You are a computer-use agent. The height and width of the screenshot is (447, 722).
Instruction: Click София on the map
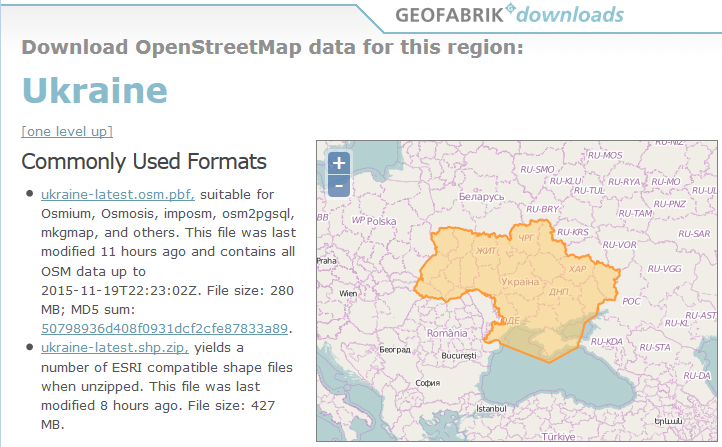click(427, 382)
